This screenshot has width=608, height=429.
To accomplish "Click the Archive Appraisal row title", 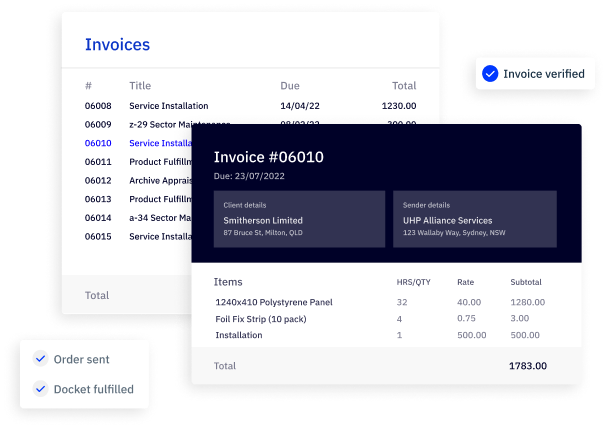I will [x=161, y=180].
